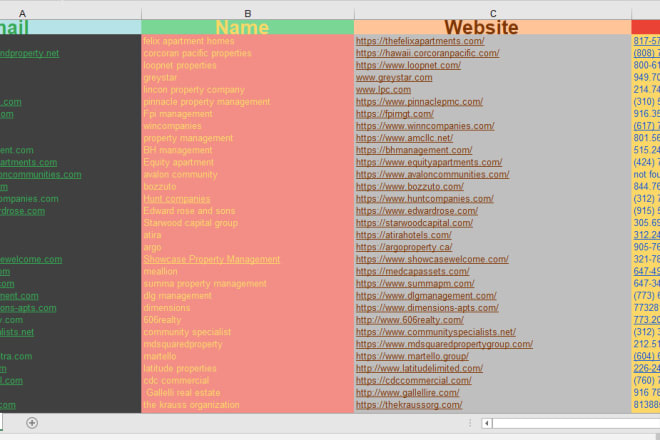
Task: Open medcapassets.com link
Action: click(x=412, y=272)
